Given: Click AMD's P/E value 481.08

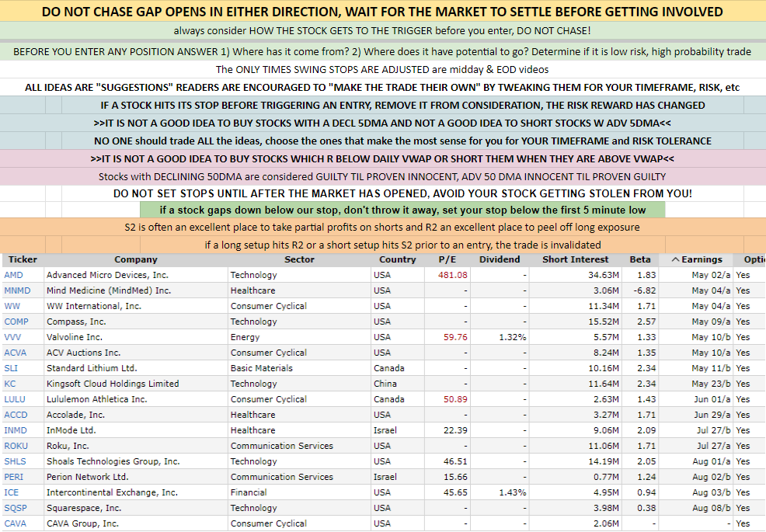Looking at the screenshot, I should pos(452,275).
